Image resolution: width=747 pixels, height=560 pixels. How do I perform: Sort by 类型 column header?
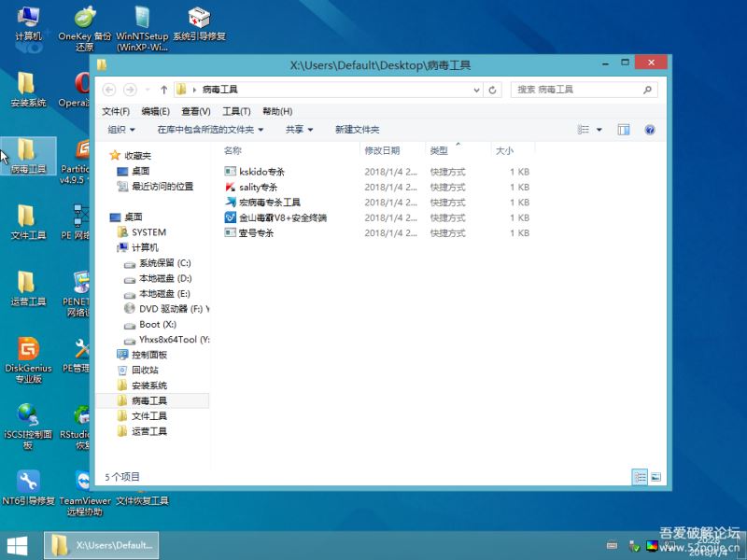pos(458,150)
